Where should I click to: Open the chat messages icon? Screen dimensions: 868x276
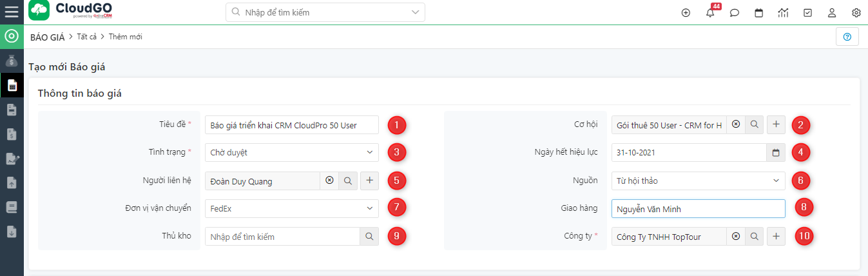[735, 12]
